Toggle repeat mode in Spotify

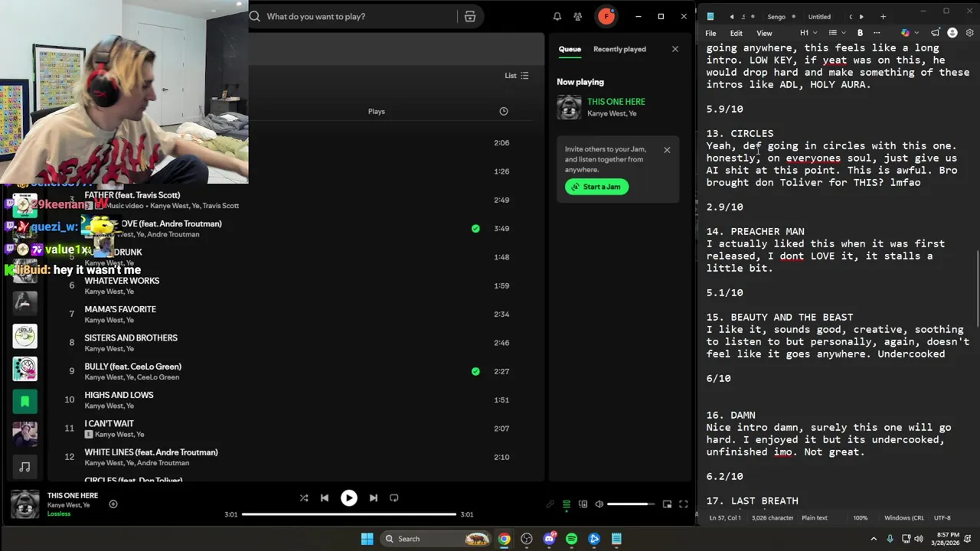pos(394,498)
